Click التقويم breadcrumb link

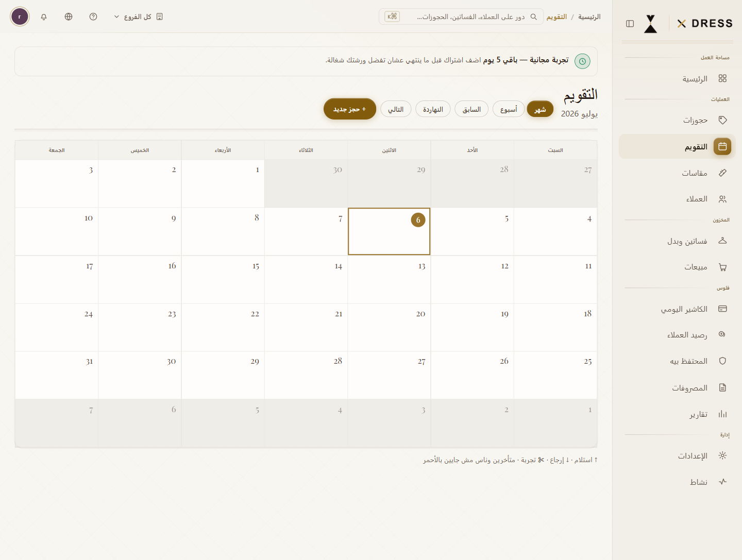click(x=556, y=17)
